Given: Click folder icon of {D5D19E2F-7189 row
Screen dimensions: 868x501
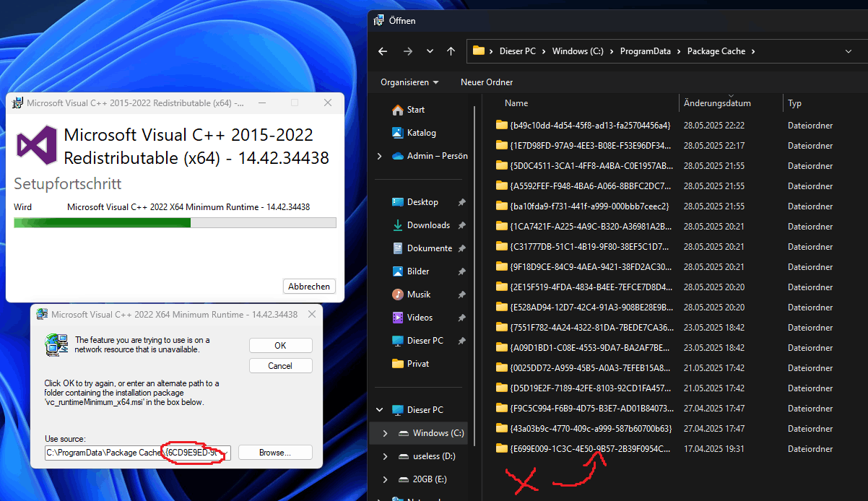Looking at the screenshot, I should point(501,388).
